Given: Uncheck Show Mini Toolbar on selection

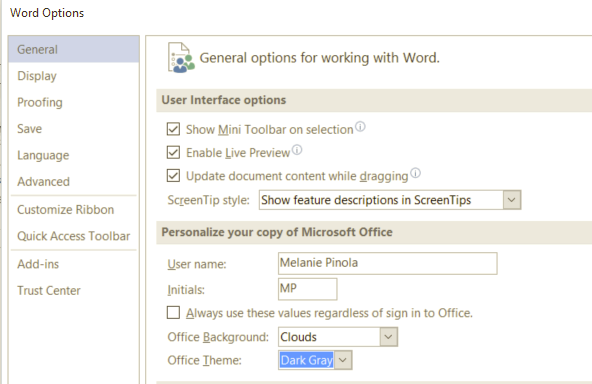Looking at the screenshot, I should pos(173,129).
